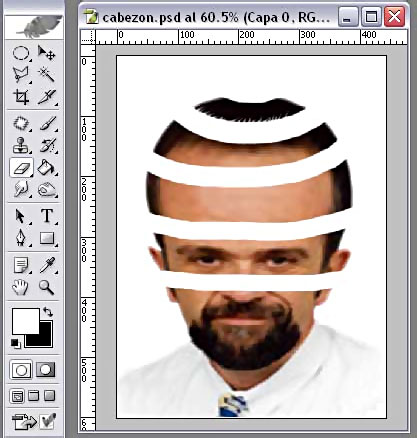Select the Elliptical Marquee tool

[21, 53]
